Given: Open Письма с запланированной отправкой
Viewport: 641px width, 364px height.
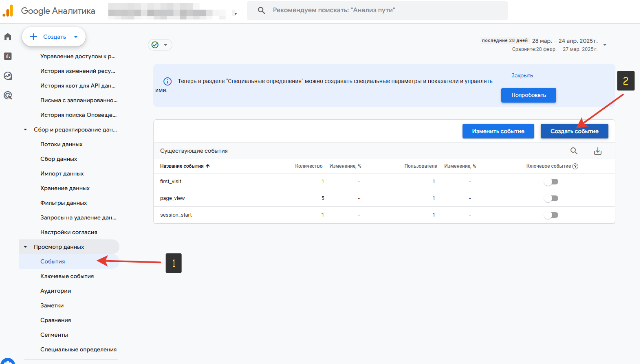Looking at the screenshot, I should pyautogui.click(x=79, y=100).
